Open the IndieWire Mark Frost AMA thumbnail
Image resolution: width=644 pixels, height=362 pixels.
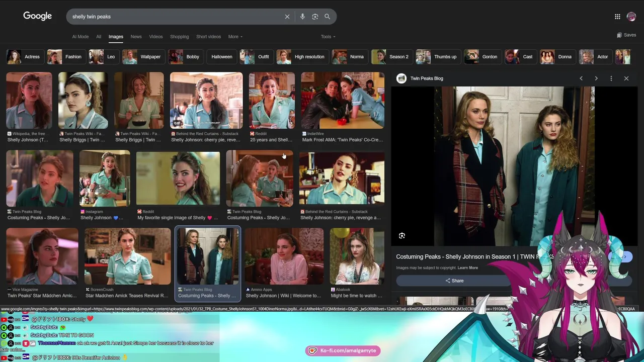[x=343, y=101]
